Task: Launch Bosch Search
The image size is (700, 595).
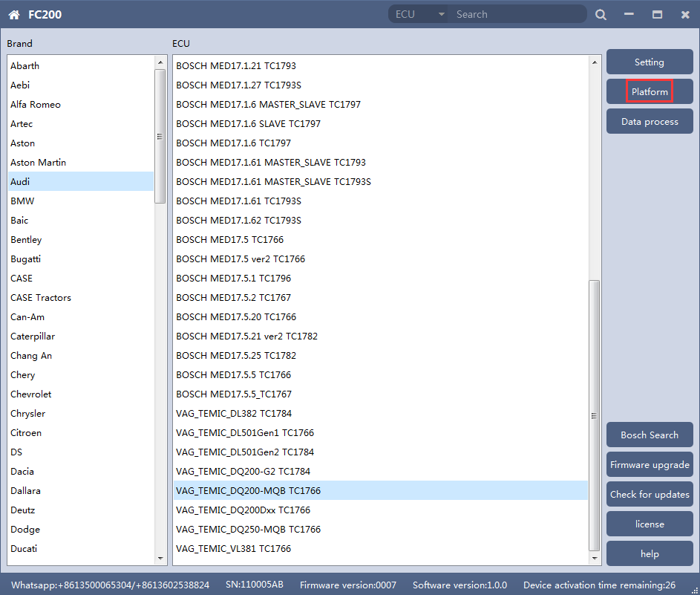Action: [x=650, y=435]
